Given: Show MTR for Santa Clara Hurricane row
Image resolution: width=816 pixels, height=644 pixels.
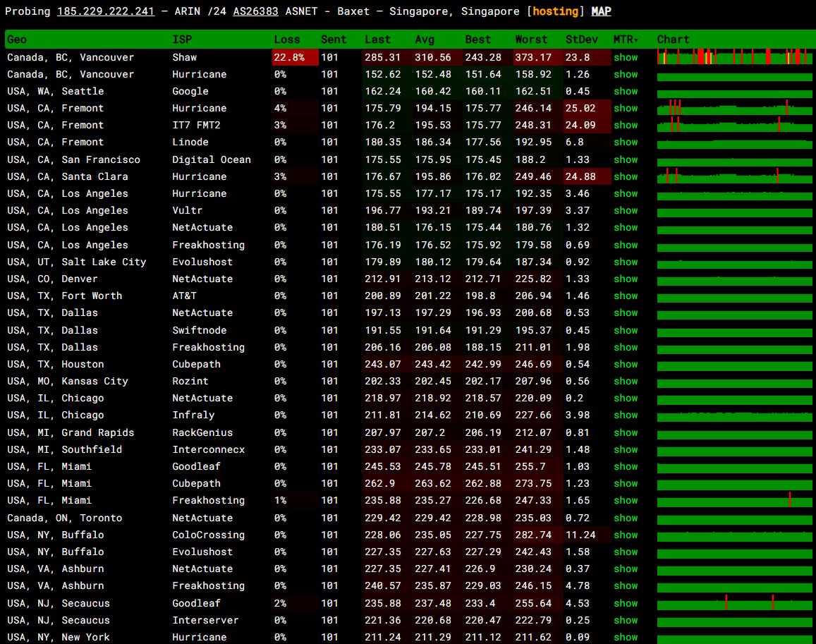Looking at the screenshot, I should coord(626,176).
